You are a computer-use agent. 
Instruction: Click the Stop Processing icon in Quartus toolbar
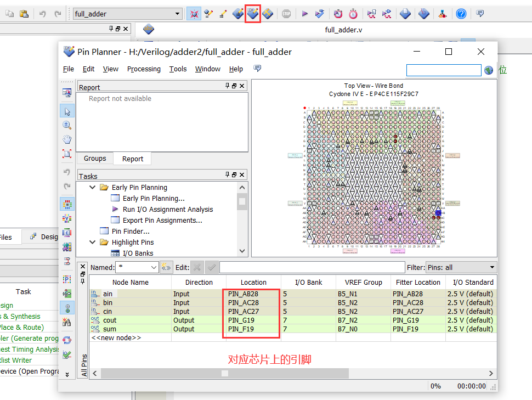click(286, 14)
